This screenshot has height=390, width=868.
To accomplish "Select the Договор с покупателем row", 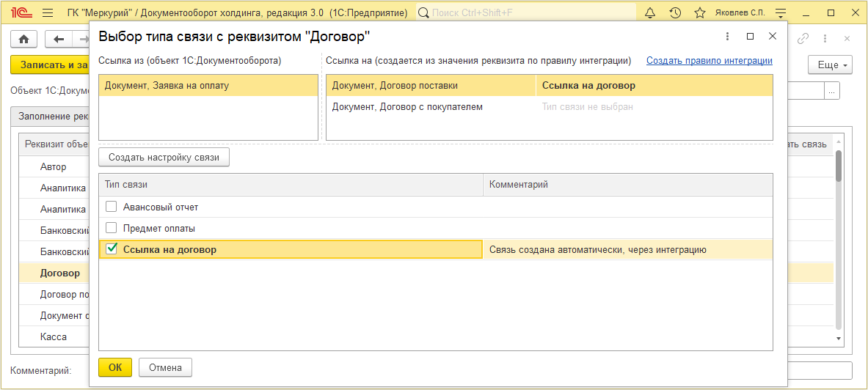I will point(407,107).
